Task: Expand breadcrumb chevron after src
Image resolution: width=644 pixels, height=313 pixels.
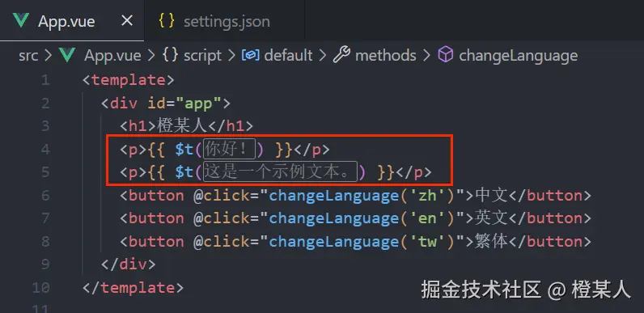Action: pos(49,56)
